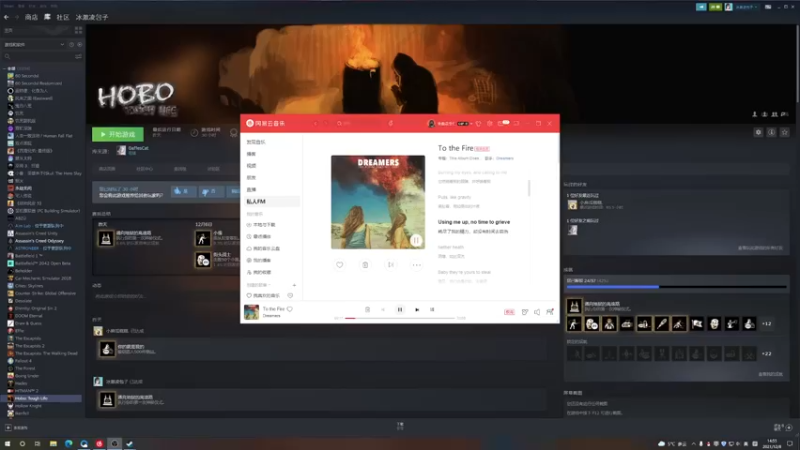Open the Library menu in Steam
The width and height of the screenshot is (800, 450).
tap(47, 17)
